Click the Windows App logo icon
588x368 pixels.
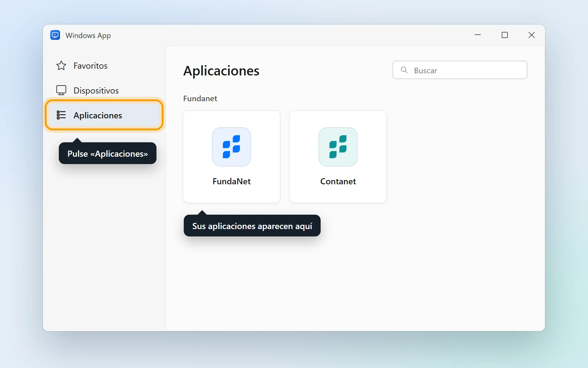55,35
